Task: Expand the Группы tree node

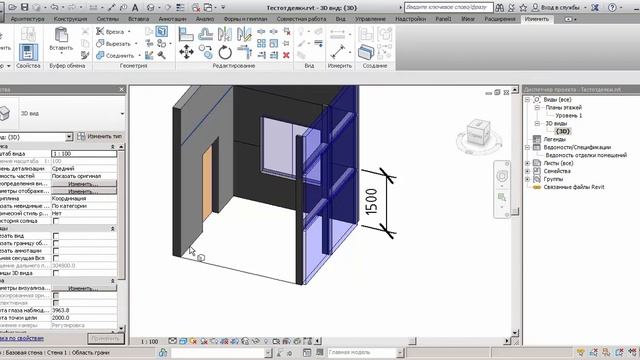Action: tap(527, 179)
